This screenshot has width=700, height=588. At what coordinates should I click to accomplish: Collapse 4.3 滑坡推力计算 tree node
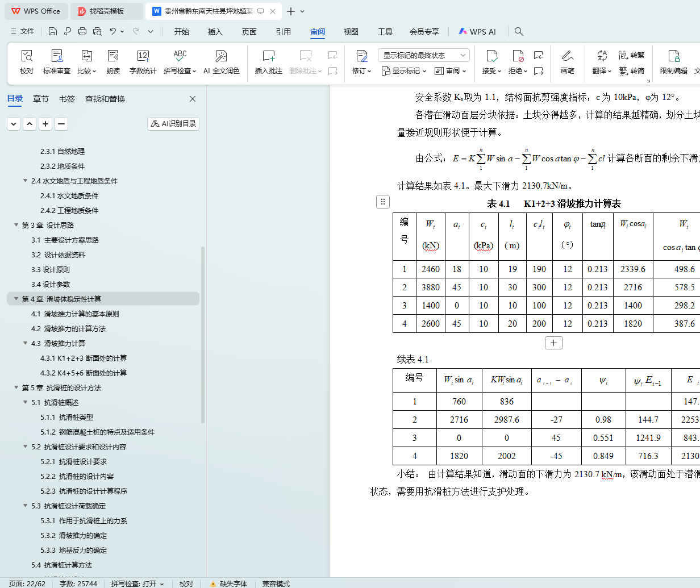(25, 343)
